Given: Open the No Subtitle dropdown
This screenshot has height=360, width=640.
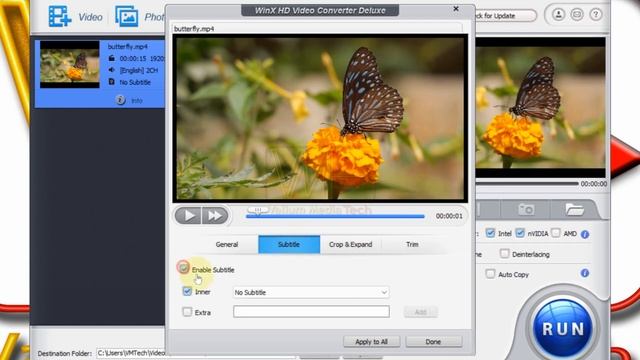Looking at the screenshot, I should coord(311,292).
